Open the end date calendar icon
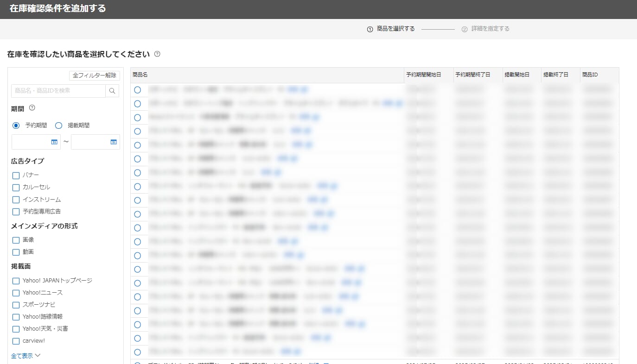This screenshot has width=637, height=364. (114, 142)
